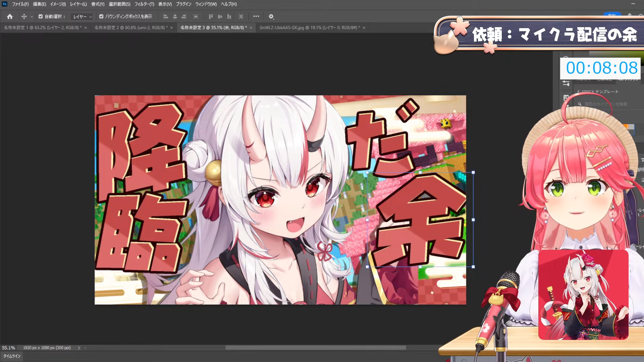Close the 名称未設定 1 tab
This screenshot has width=644, height=362.
point(86,28)
